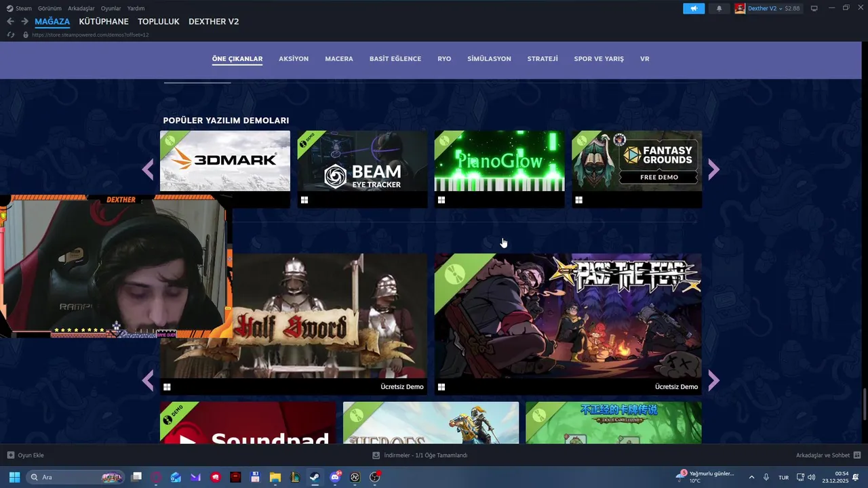Open the Yardım menu
This screenshot has width=868, height=488.
[x=136, y=8]
